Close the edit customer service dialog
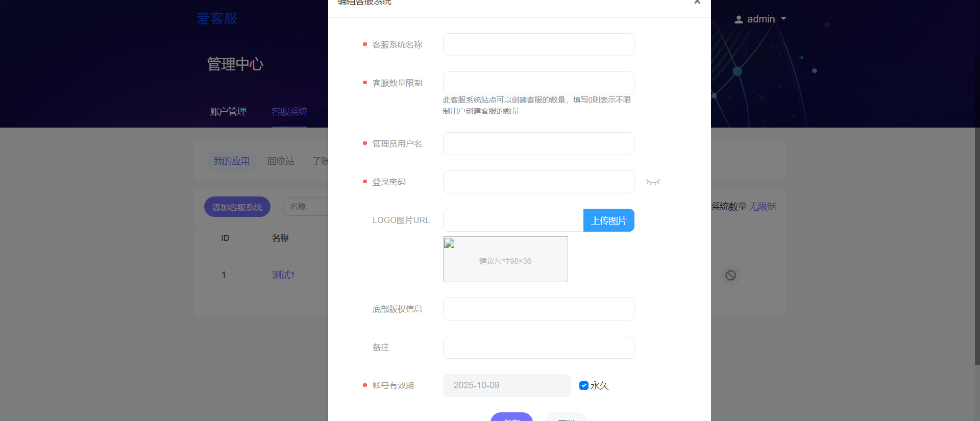Image resolution: width=980 pixels, height=421 pixels. click(x=697, y=2)
